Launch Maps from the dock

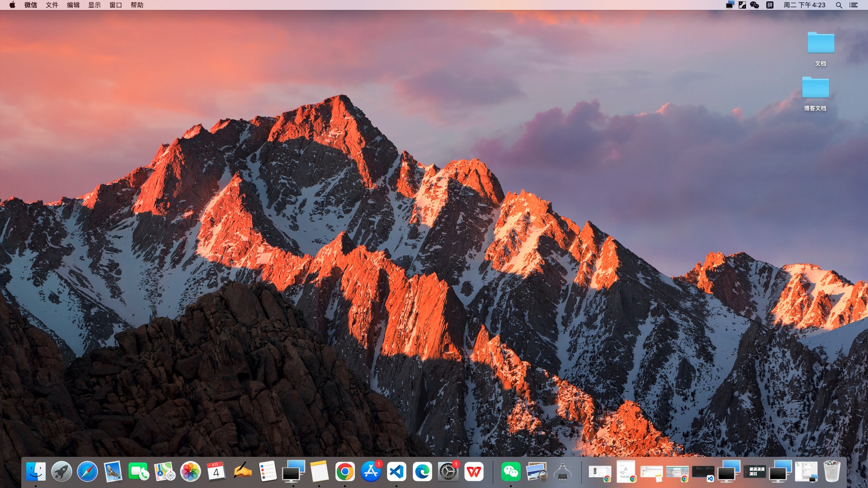165,472
